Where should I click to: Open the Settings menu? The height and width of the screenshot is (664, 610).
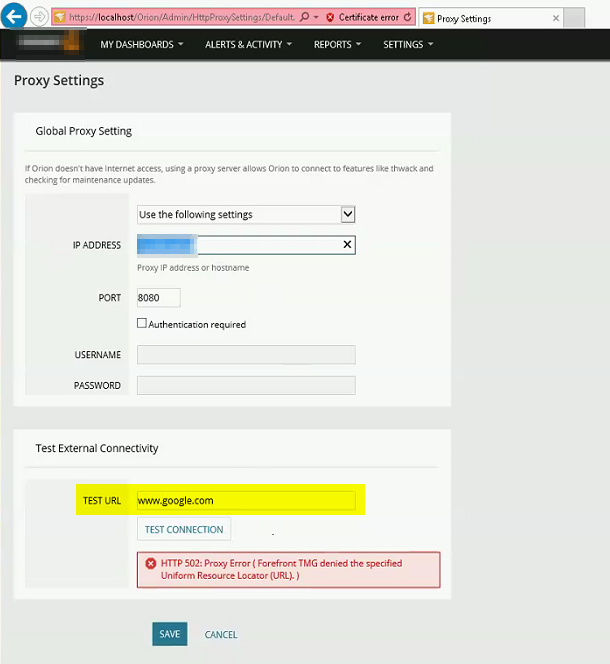[408, 44]
